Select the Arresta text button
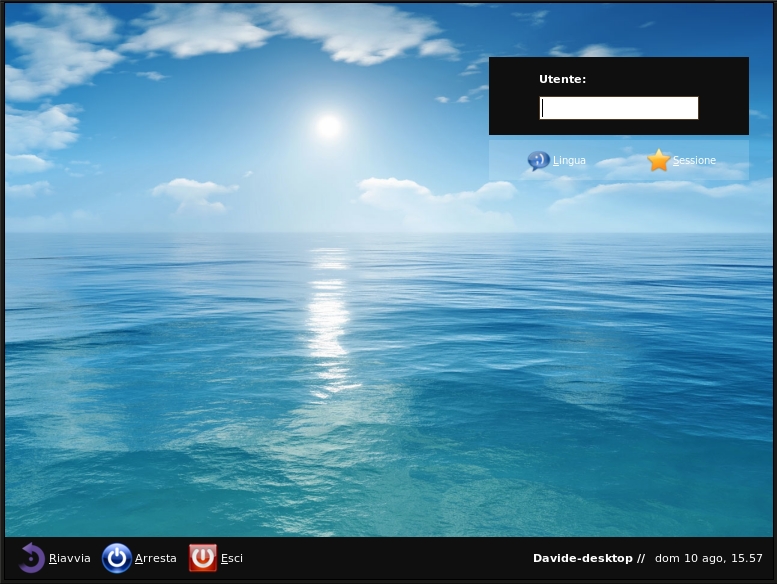The height and width of the screenshot is (584, 777). click(156, 558)
